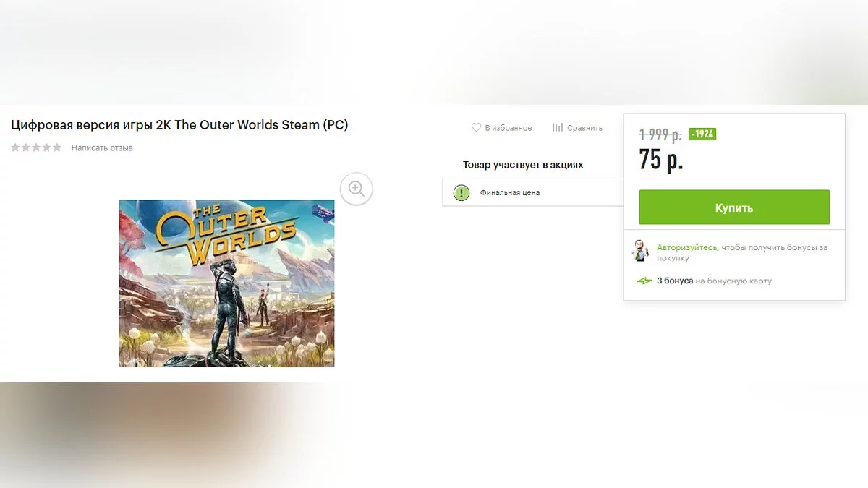Click the current 75 р. price
The height and width of the screenshot is (488, 868).
661,160
